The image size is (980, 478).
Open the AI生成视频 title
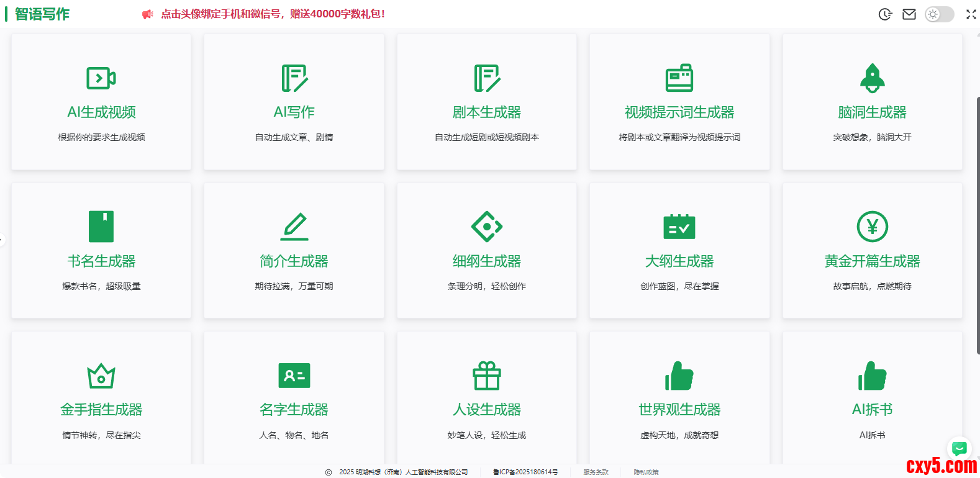(101, 112)
